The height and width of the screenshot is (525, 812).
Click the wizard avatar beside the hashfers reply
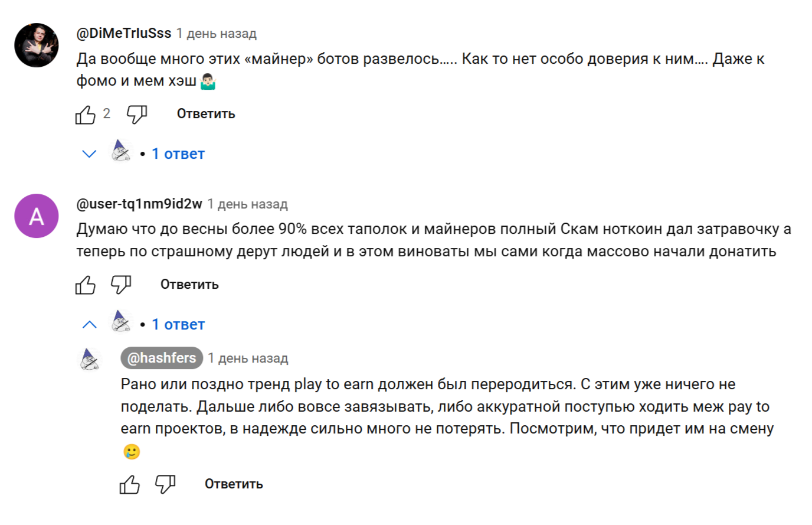(89, 359)
